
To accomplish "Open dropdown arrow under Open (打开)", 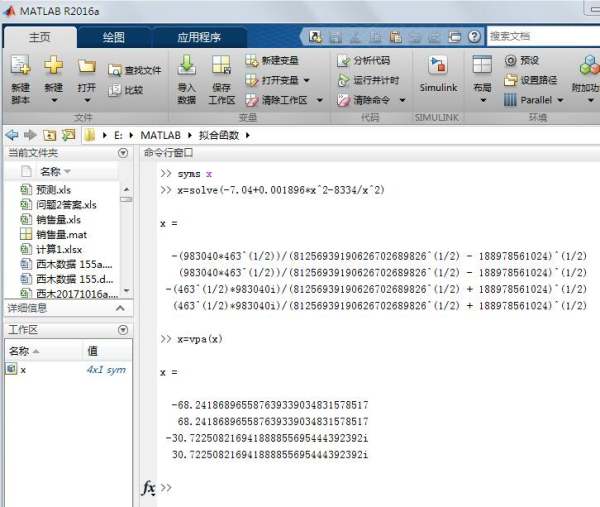I will 87,101.
